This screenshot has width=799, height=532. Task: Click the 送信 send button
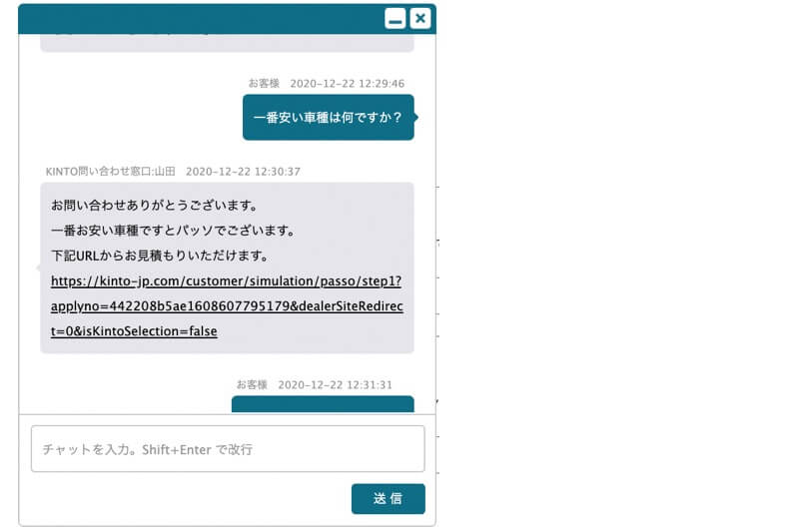click(x=389, y=498)
